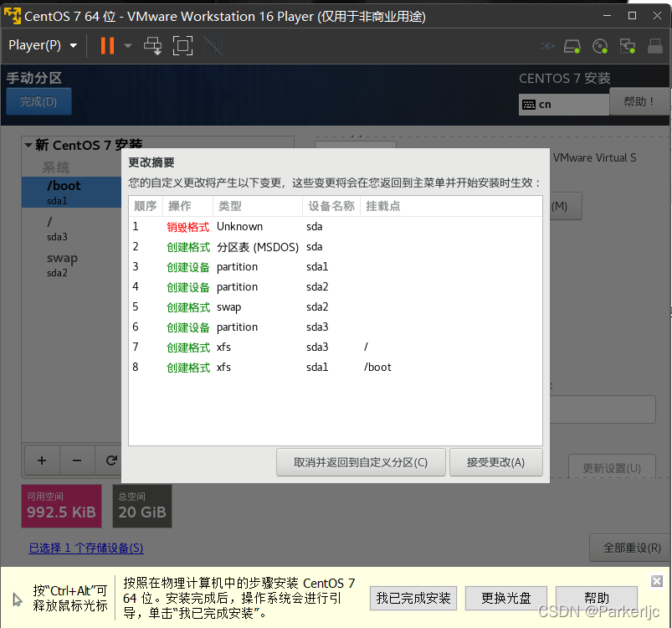Click 取消并返回到自定义分区(C) button

(361, 462)
